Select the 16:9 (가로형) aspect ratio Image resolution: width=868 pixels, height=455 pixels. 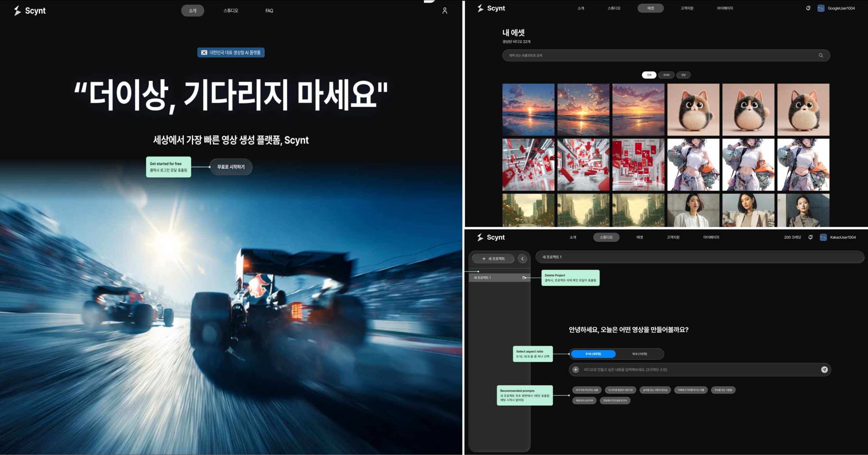639,354
